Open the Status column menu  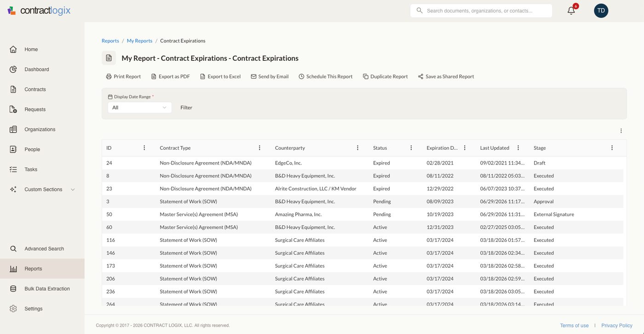click(411, 148)
